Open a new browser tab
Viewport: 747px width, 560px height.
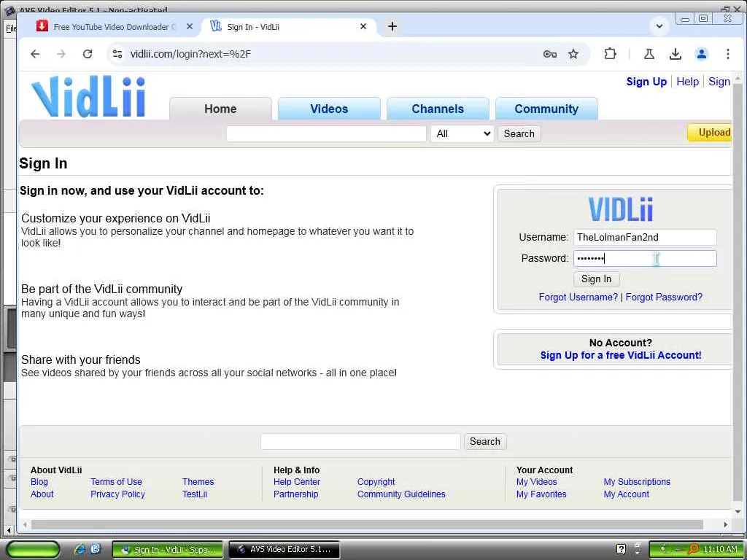coord(392,27)
